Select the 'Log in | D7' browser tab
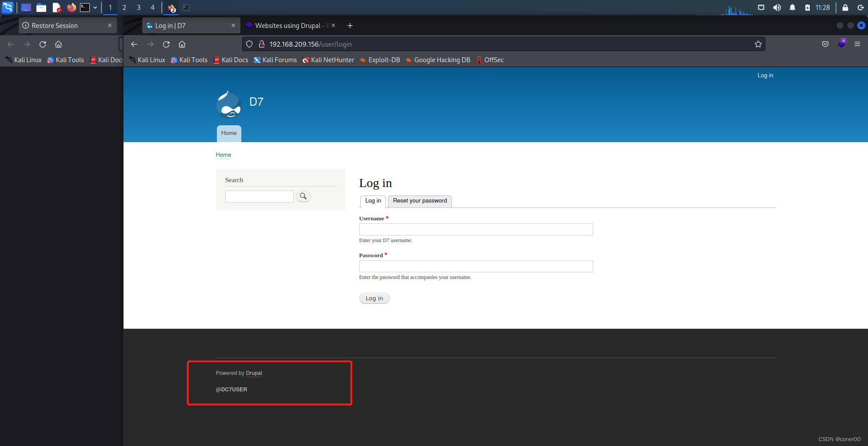 [191, 26]
